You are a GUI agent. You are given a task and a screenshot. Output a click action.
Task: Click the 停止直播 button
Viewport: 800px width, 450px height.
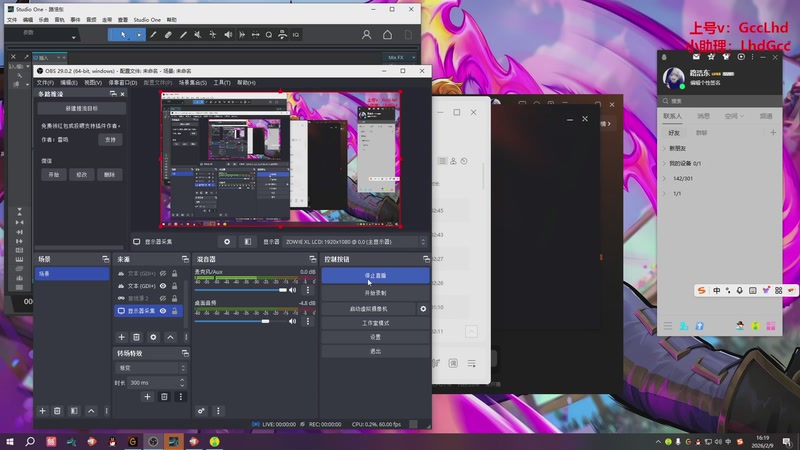tap(375, 275)
